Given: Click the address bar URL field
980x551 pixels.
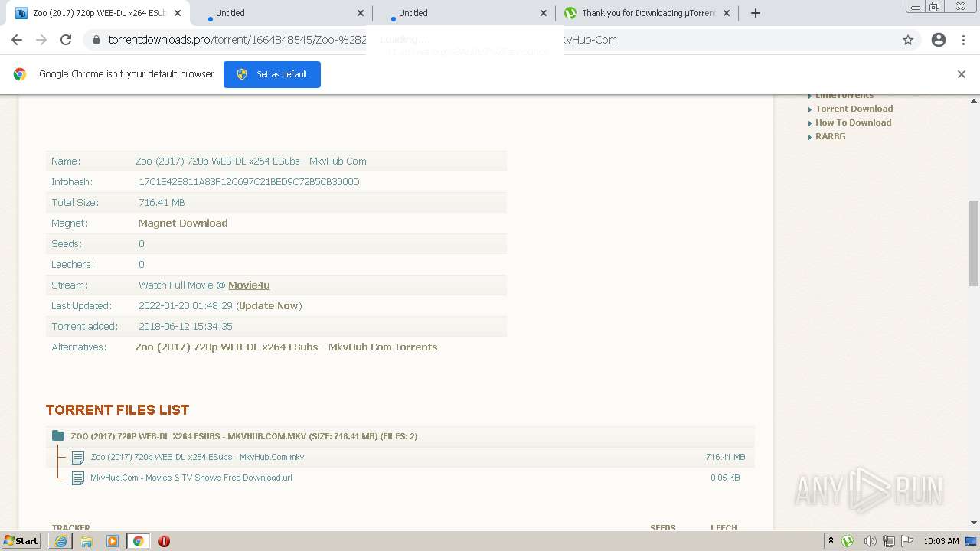Looking at the screenshot, I should (490, 40).
